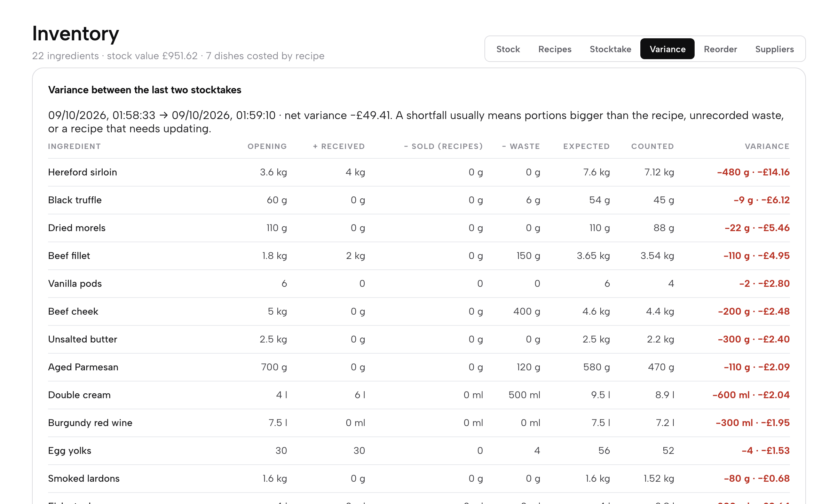Click the Inventory page heading
The width and height of the screenshot is (838, 504).
coord(76,34)
